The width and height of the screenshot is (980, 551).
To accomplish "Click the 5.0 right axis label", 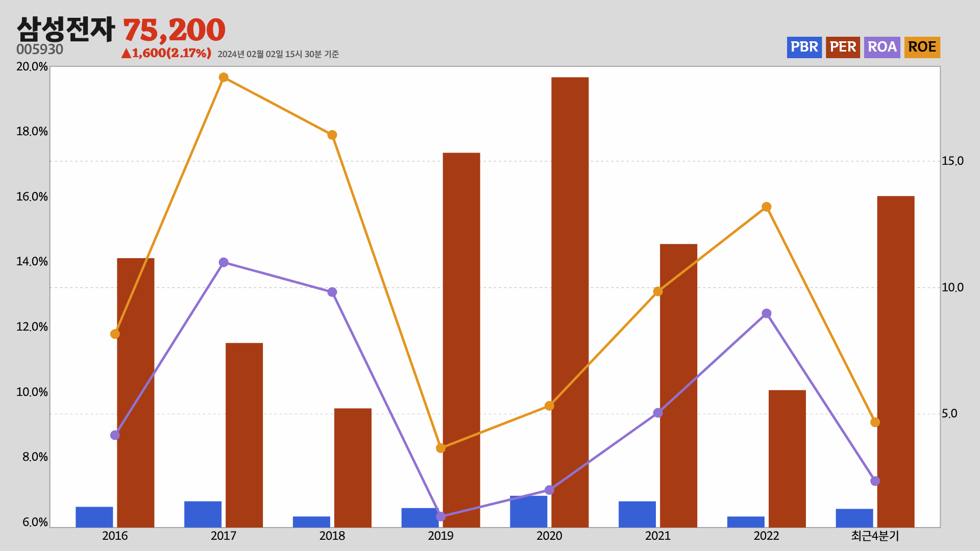I will (x=949, y=414).
